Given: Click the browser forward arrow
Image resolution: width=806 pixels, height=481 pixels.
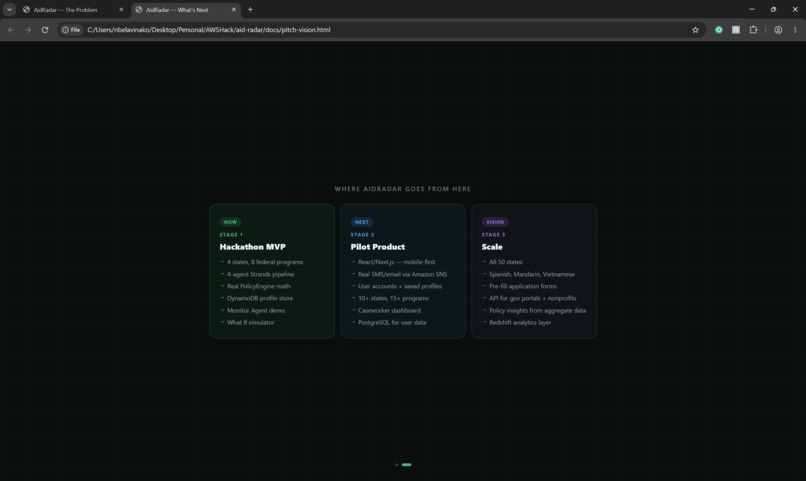Looking at the screenshot, I should point(28,30).
